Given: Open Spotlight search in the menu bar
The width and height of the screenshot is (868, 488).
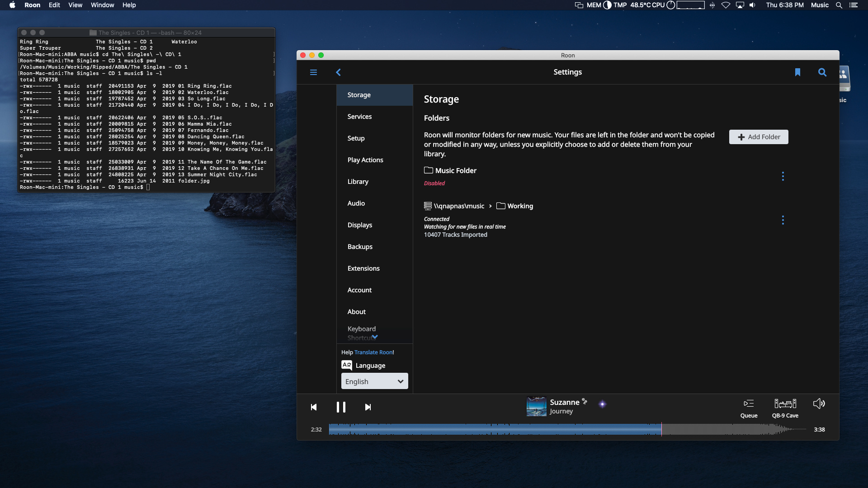Looking at the screenshot, I should (839, 5).
